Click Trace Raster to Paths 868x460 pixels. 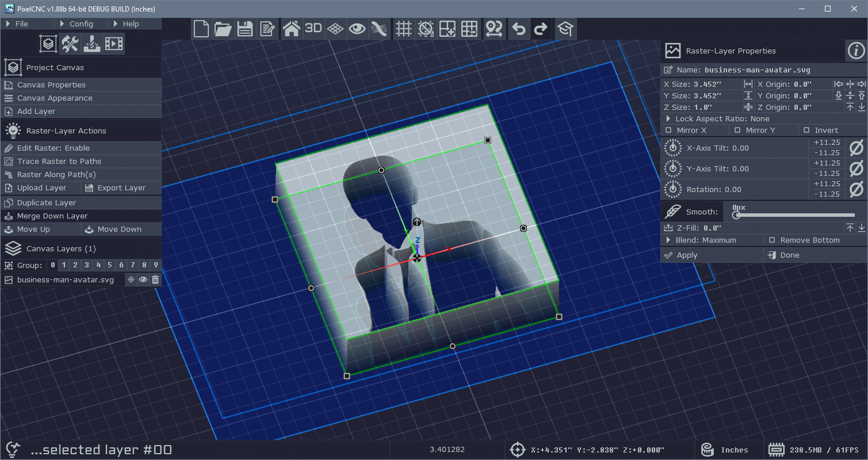(x=81, y=161)
